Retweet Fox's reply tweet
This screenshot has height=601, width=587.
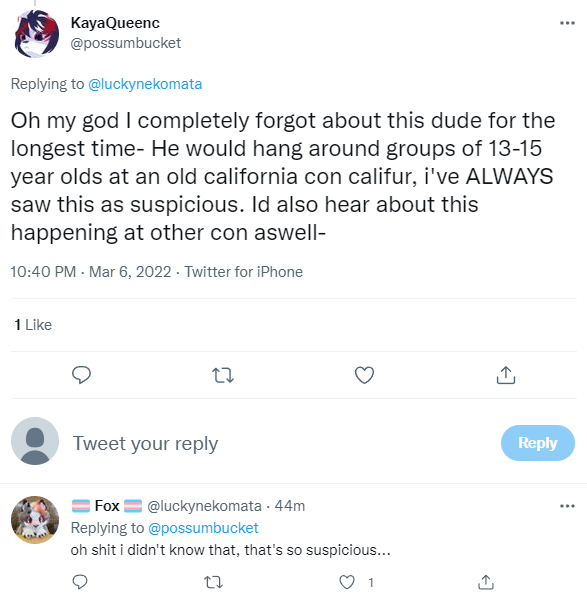point(213,583)
